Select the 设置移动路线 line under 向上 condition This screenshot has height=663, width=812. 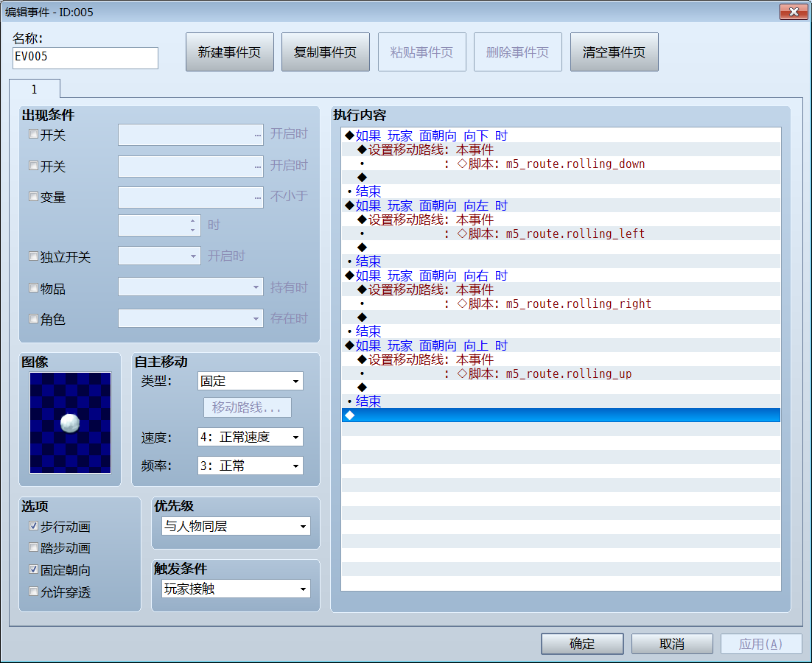pyautogui.click(x=561, y=359)
